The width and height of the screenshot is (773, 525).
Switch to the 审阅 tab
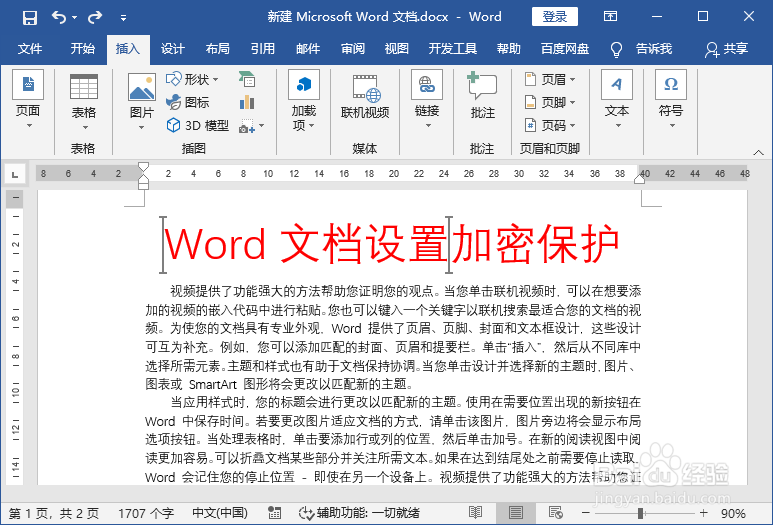pyautogui.click(x=353, y=49)
